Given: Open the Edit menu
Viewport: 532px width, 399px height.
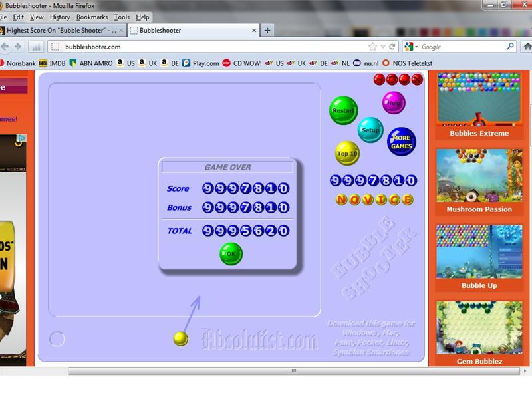Looking at the screenshot, I should 19,17.
